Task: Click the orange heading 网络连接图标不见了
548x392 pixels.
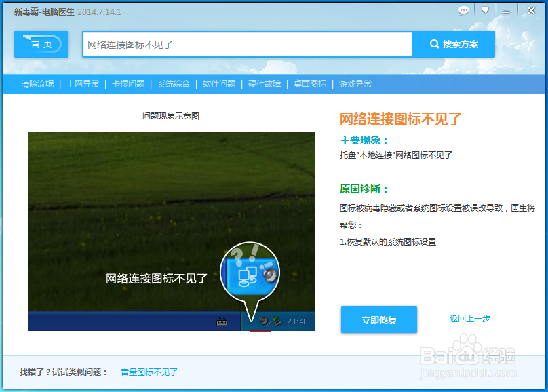Action: click(x=401, y=119)
